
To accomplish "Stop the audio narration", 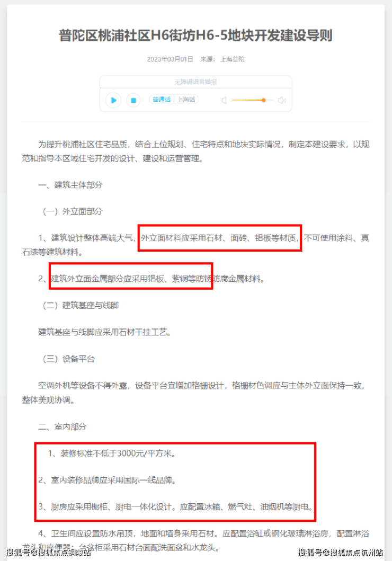I will [x=133, y=100].
